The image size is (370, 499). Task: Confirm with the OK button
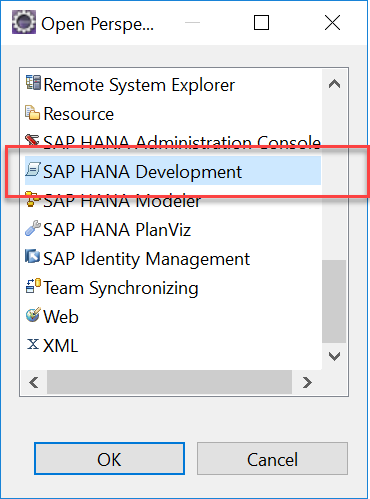[109, 459]
